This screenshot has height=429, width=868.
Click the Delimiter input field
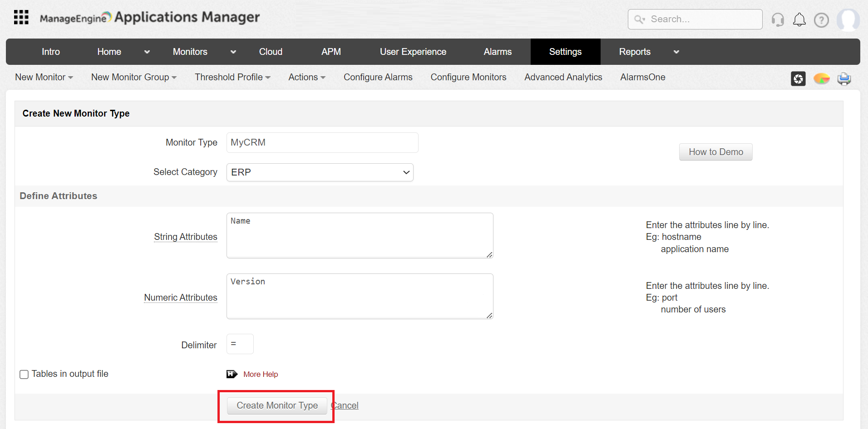coord(240,344)
